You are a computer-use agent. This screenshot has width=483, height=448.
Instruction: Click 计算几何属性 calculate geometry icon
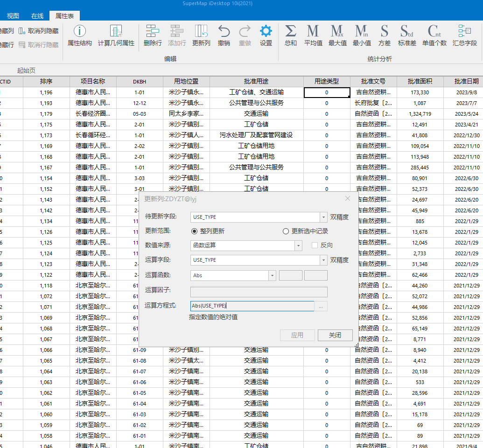pyautogui.click(x=116, y=35)
